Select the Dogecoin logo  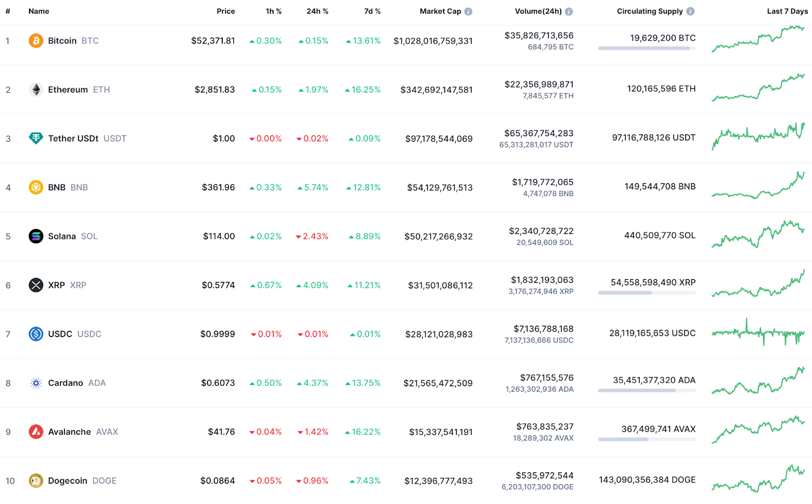35,481
